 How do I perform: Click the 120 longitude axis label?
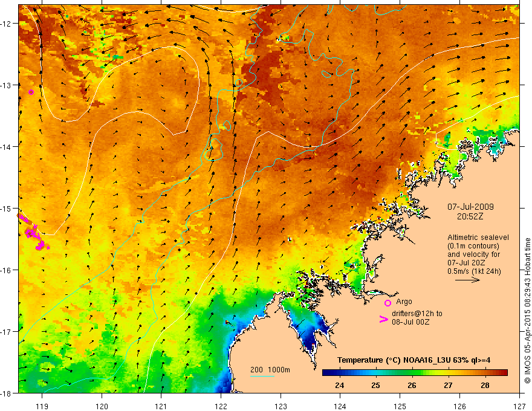(102, 406)
